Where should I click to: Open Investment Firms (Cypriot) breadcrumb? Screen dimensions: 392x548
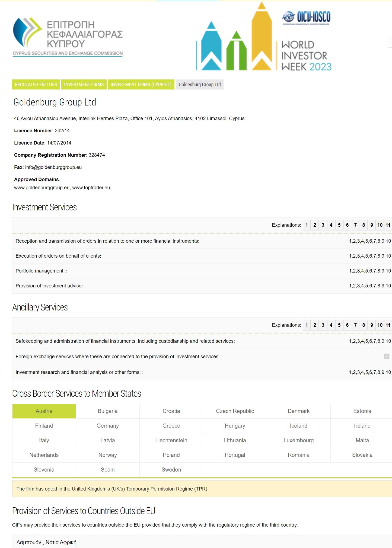[141, 85]
